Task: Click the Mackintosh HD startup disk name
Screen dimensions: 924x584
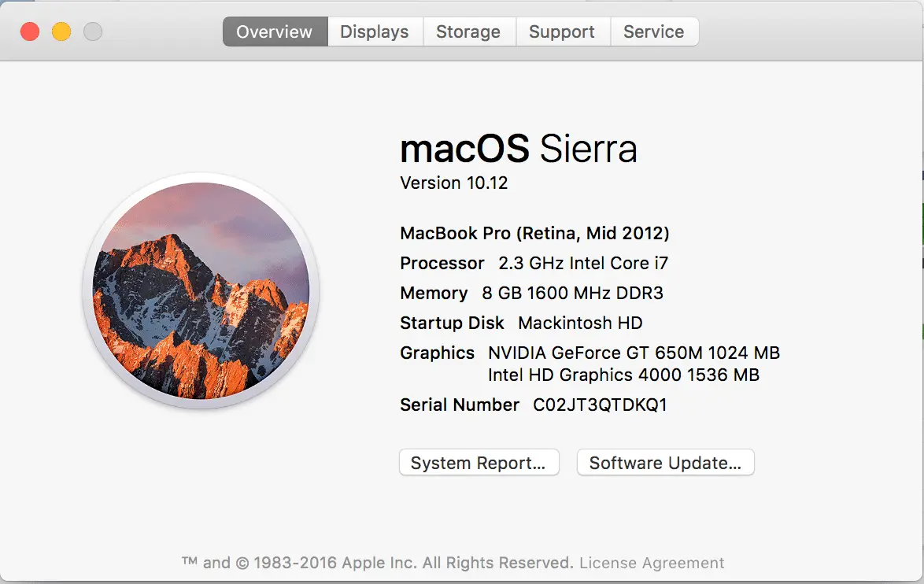Action: (580, 323)
